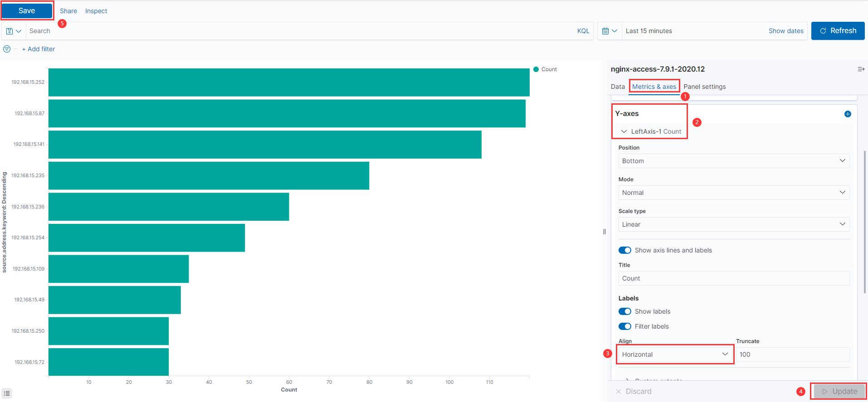The width and height of the screenshot is (868, 402).
Task: Click the Save button
Action: pyautogui.click(x=27, y=10)
